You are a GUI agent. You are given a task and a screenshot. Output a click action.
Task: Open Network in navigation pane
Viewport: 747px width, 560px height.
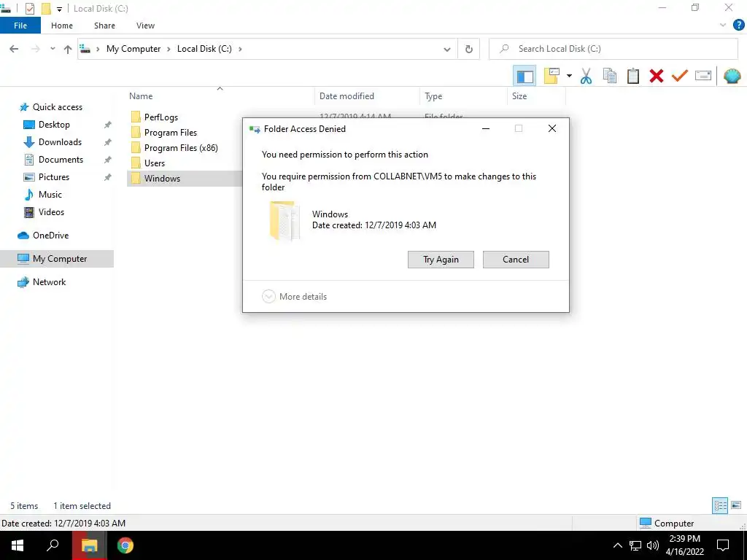[x=49, y=282]
